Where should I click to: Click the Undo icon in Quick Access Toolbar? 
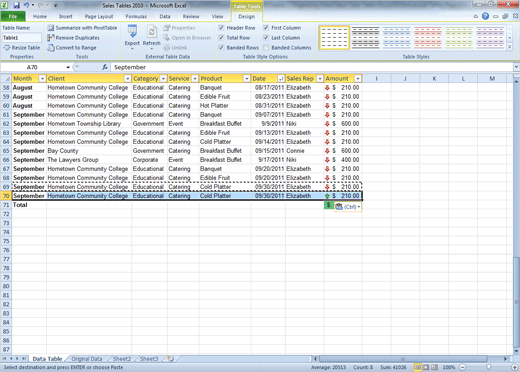[x=26, y=5]
